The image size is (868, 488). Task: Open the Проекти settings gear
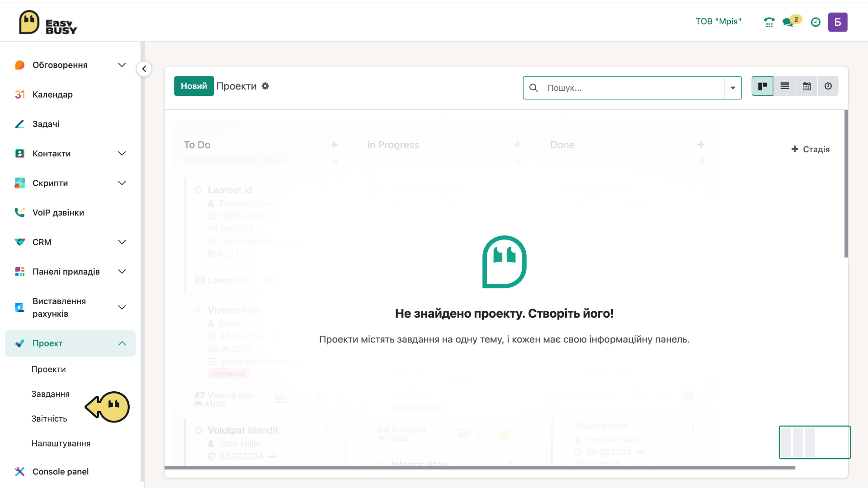[265, 86]
